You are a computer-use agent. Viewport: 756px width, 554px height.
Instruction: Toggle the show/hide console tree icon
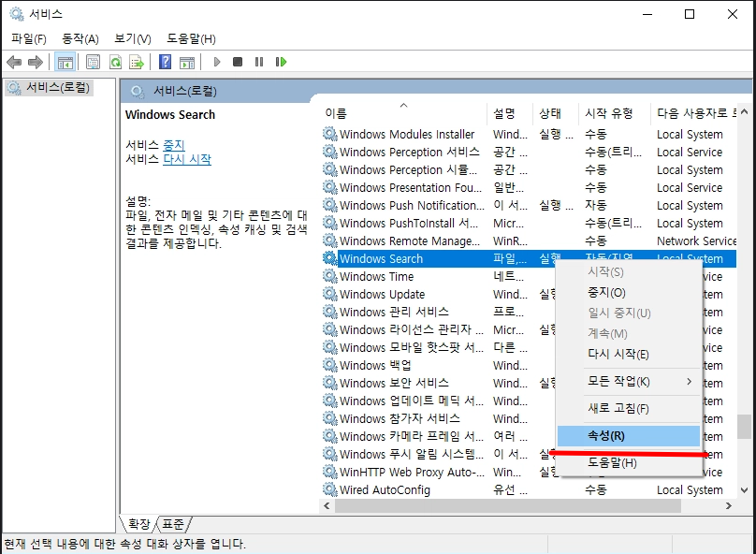65,62
